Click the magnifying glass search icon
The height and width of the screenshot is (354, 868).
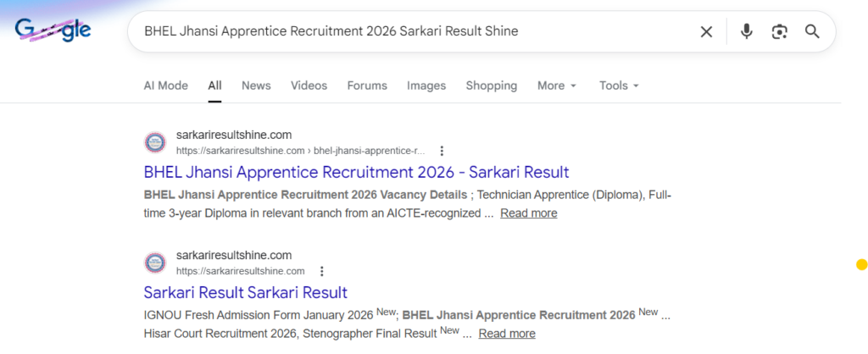point(812,31)
